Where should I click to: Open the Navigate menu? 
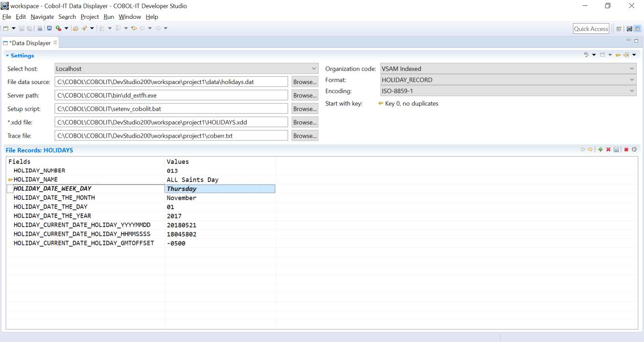(x=42, y=17)
